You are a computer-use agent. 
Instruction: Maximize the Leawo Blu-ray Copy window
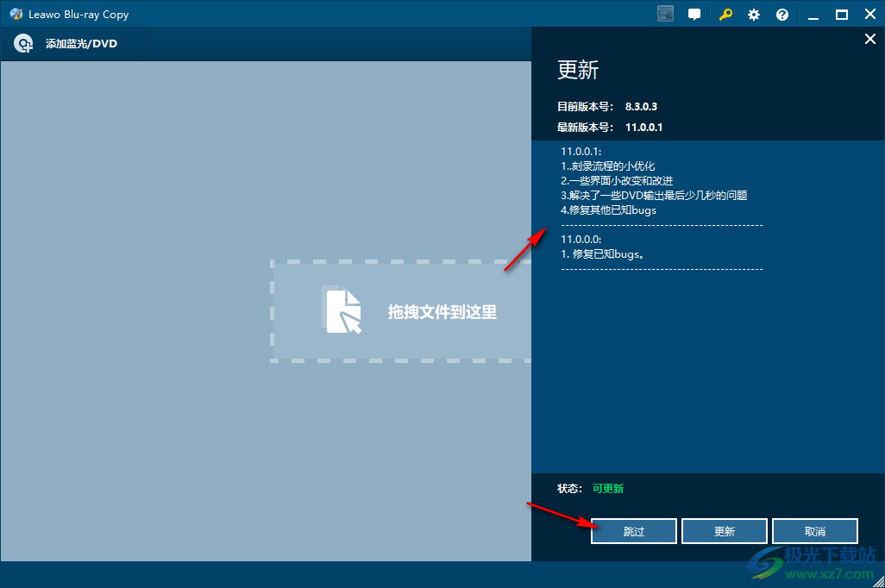(x=842, y=15)
